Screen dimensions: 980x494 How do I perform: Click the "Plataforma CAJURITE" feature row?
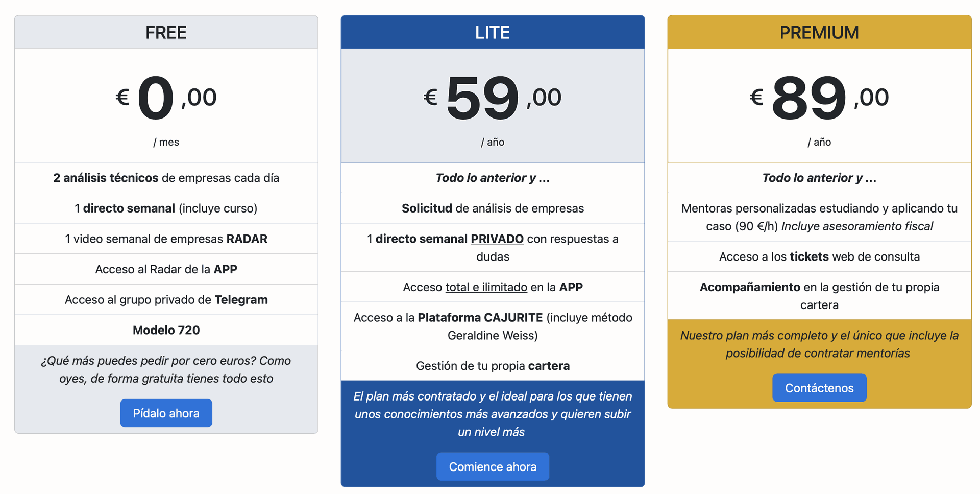tap(493, 326)
